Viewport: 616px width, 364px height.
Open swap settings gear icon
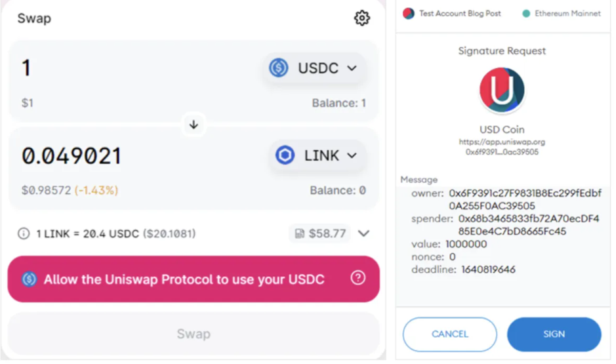[x=362, y=18]
